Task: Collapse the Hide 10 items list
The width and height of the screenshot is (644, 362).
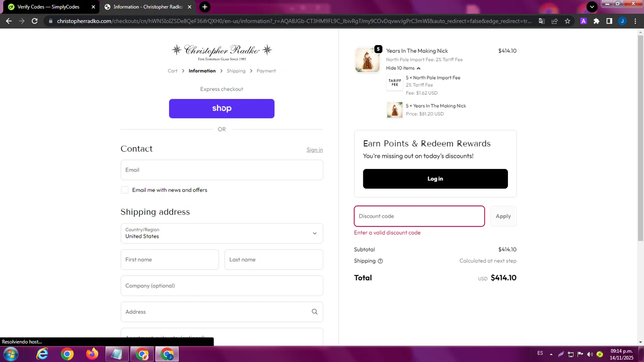Action: click(403, 68)
